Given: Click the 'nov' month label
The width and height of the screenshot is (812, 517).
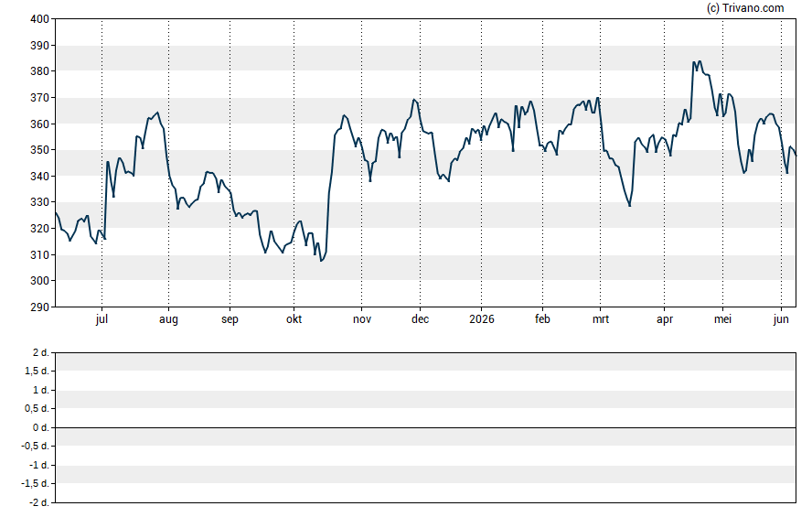Looking at the screenshot, I should pos(362,319).
